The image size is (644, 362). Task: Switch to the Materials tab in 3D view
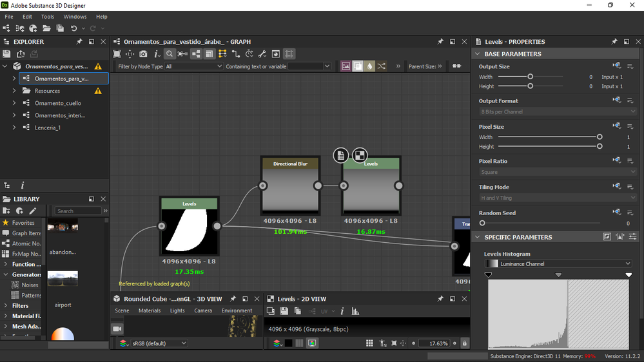(150, 310)
